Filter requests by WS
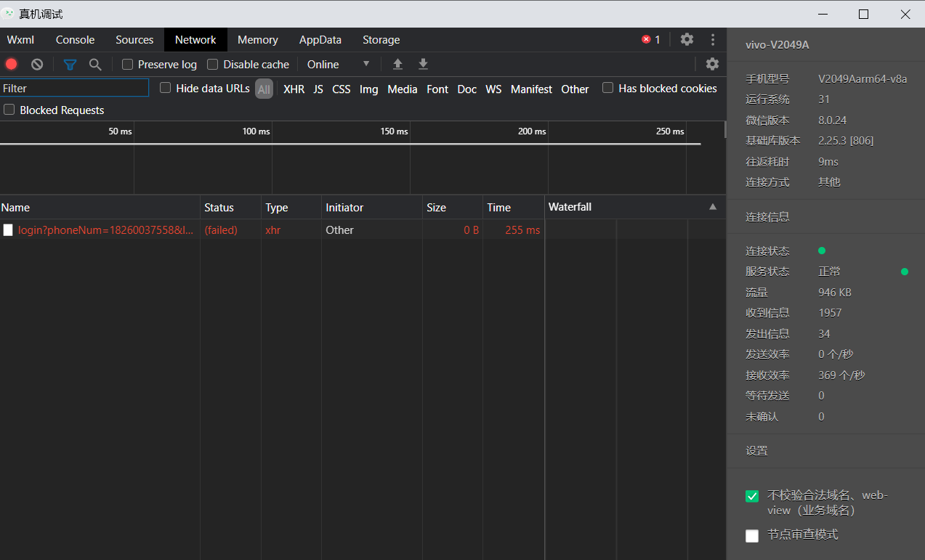This screenshot has height=560, width=925. (x=493, y=89)
